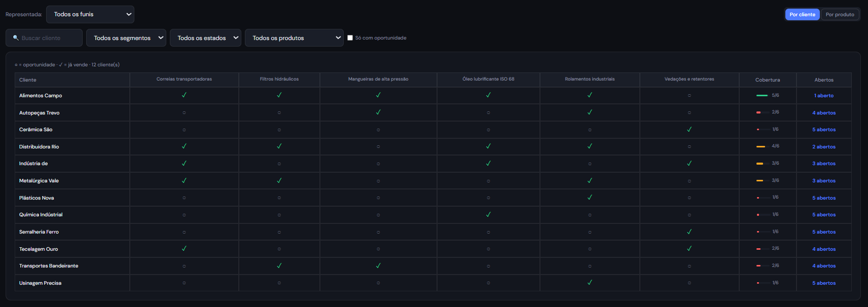Viewport: 868px width, 307px height.
Task: Click Usinagem Precisa Rolamentos industriais checkmark
Action: (590, 283)
